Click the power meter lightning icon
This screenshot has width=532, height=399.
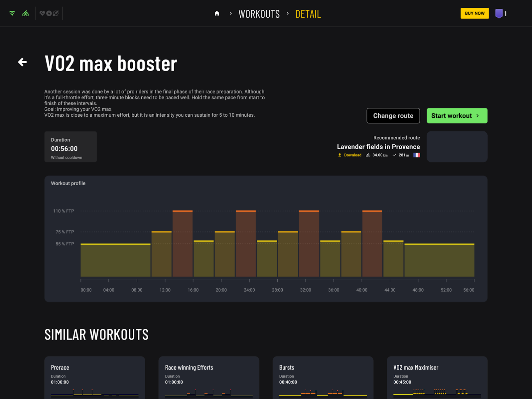click(49, 13)
